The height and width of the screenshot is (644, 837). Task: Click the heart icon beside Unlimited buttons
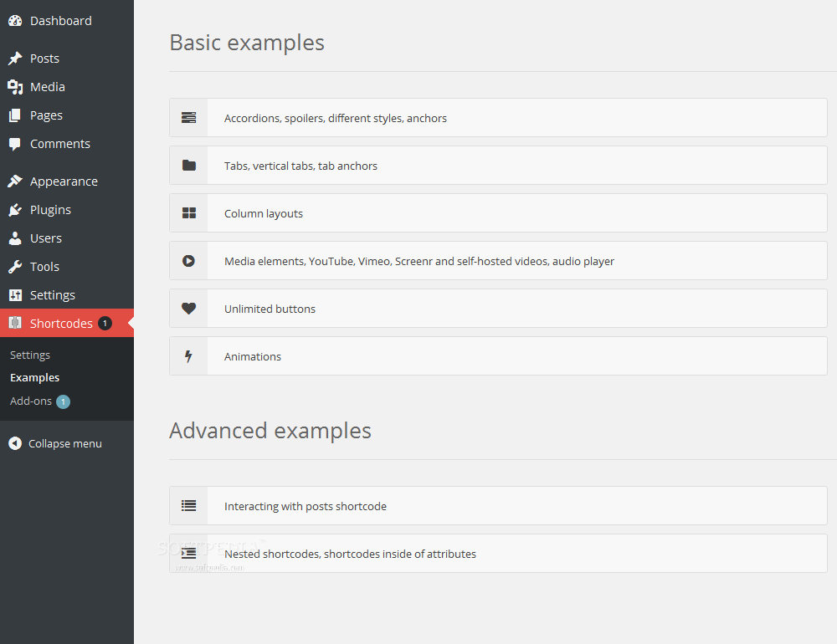click(x=188, y=309)
